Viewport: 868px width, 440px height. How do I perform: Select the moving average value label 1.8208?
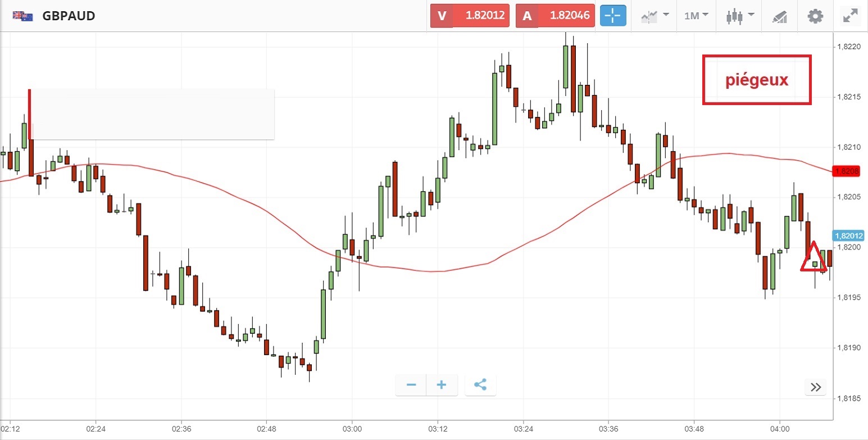tap(847, 171)
